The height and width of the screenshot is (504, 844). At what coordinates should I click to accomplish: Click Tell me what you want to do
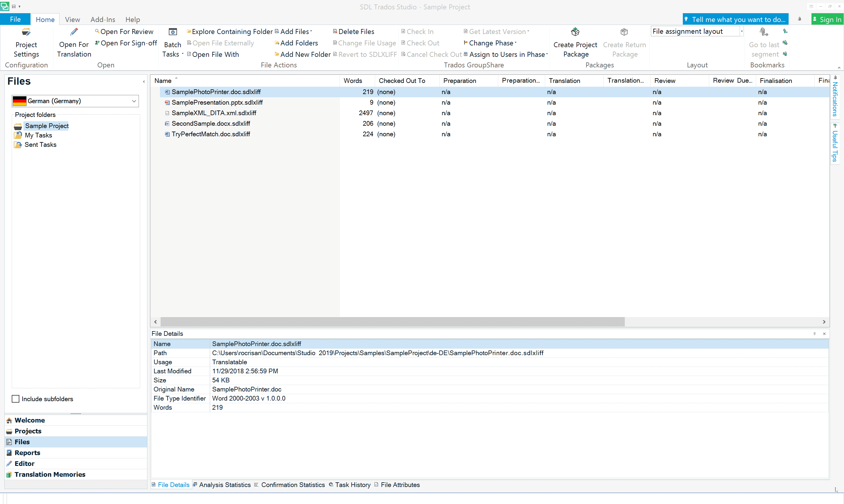735,19
